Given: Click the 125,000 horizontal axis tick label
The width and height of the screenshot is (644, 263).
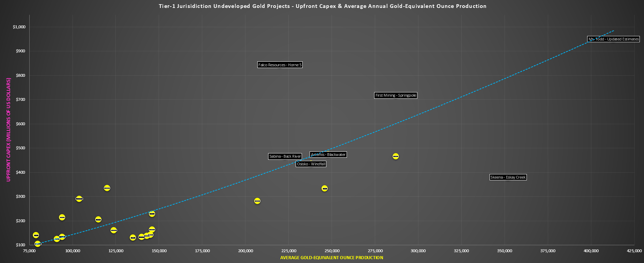Looking at the screenshot, I should pos(116,251).
